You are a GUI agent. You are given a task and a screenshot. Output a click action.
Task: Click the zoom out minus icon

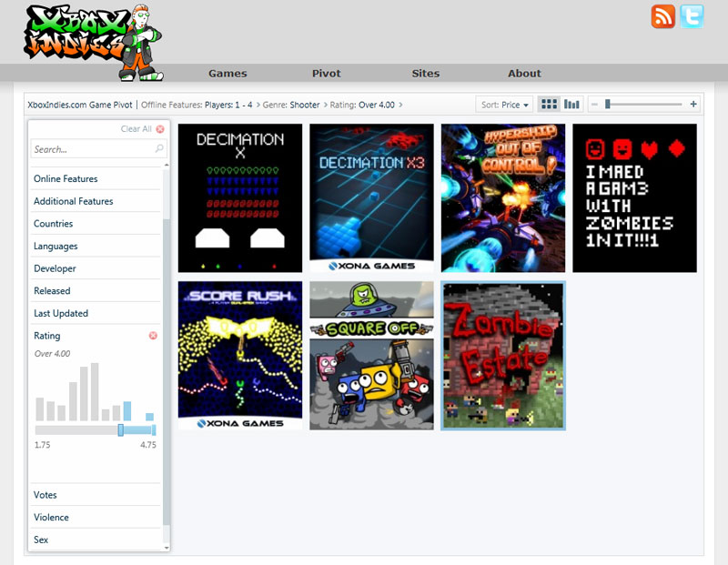coord(594,105)
